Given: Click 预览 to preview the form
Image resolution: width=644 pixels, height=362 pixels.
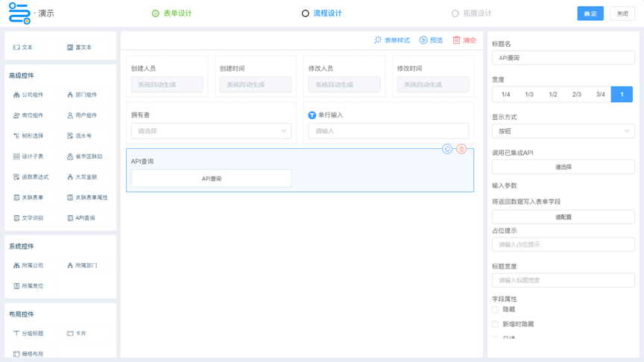Looking at the screenshot, I should click(431, 40).
